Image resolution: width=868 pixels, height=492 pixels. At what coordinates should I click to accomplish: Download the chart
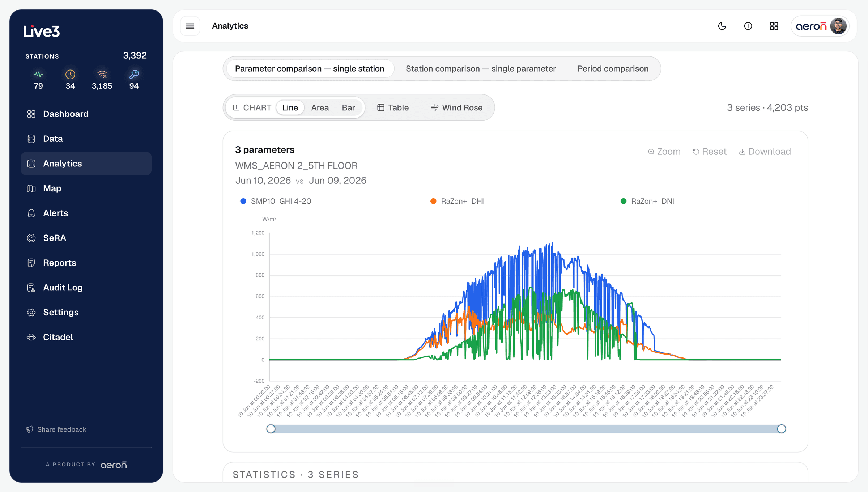(x=765, y=152)
